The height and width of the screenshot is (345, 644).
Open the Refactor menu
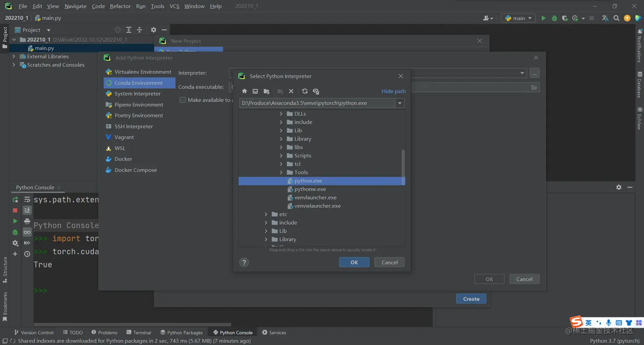[120, 6]
